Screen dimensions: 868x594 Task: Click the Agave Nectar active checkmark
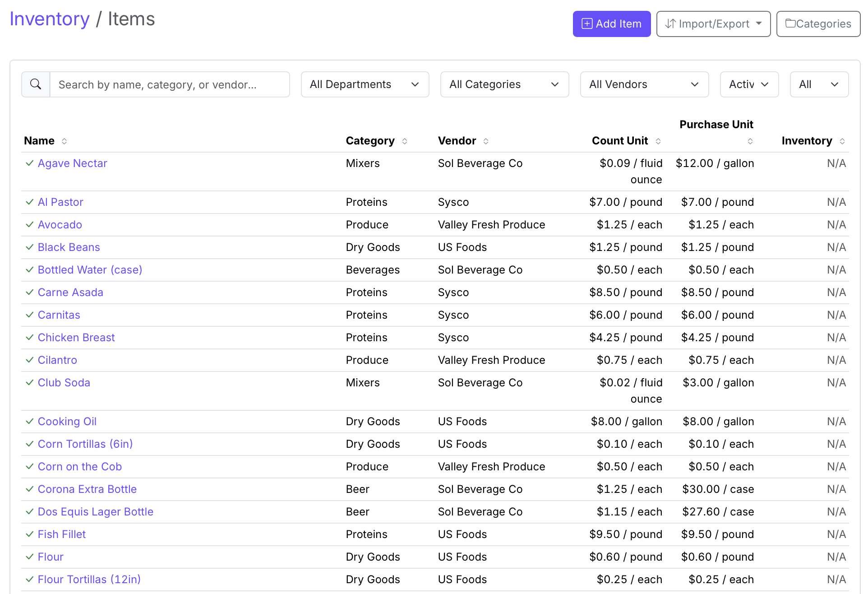pyautogui.click(x=30, y=163)
